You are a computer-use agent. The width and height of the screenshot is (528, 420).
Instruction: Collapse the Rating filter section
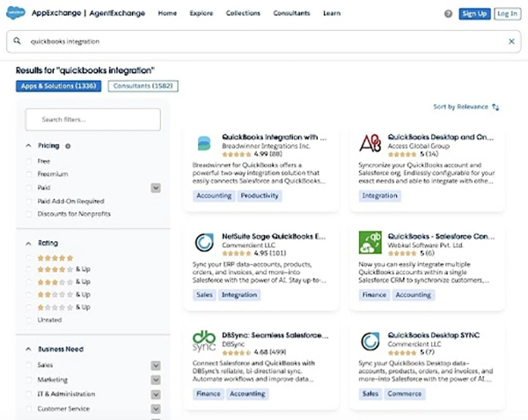point(29,243)
